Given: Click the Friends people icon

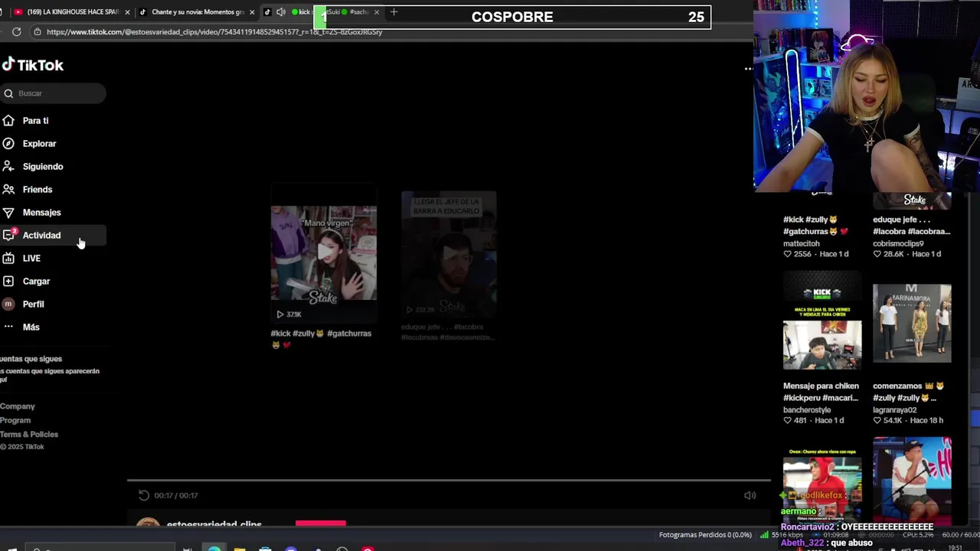Looking at the screenshot, I should coord(8,189).
